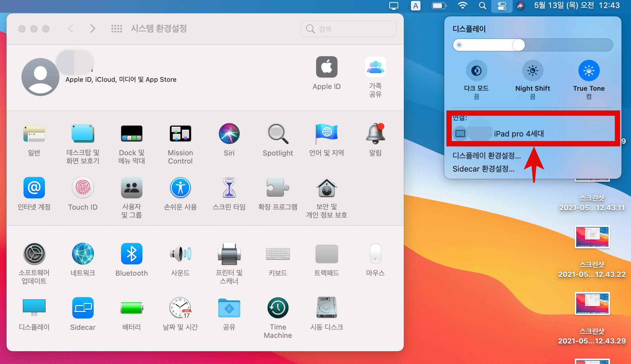Show all preferences grid button

[x=117, y=29]
